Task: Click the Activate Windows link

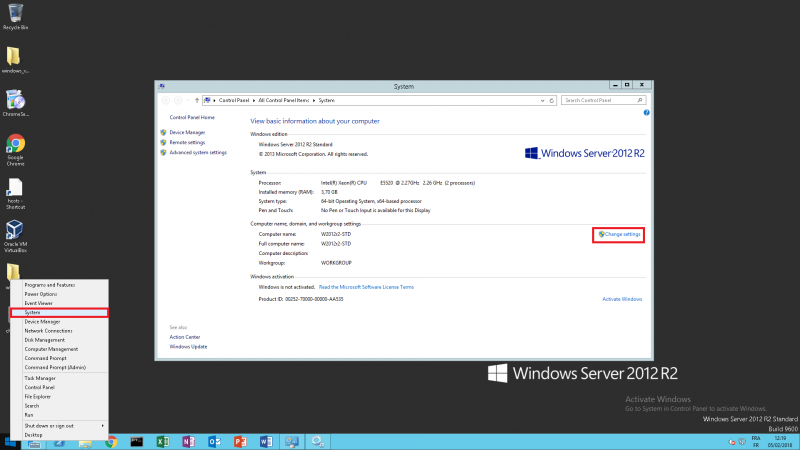Action: pos(622,299)
